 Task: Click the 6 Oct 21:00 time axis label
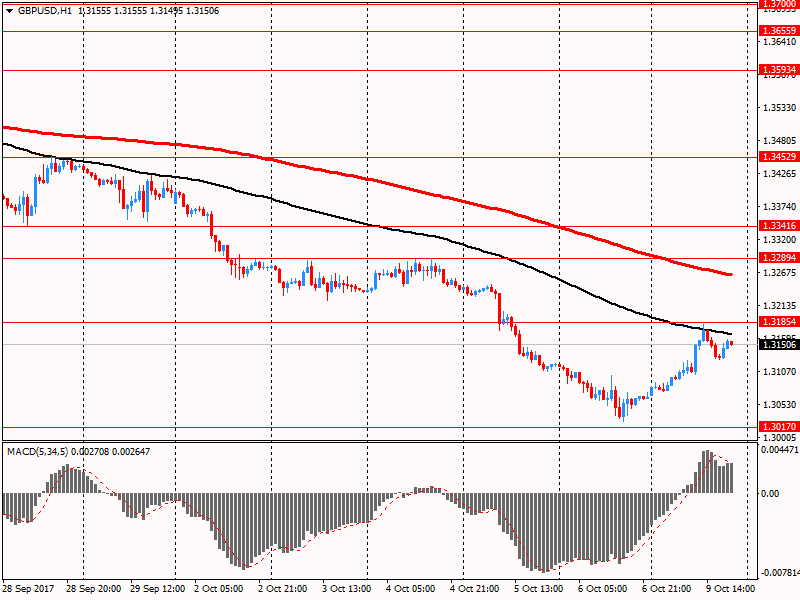tap(666, 589)
